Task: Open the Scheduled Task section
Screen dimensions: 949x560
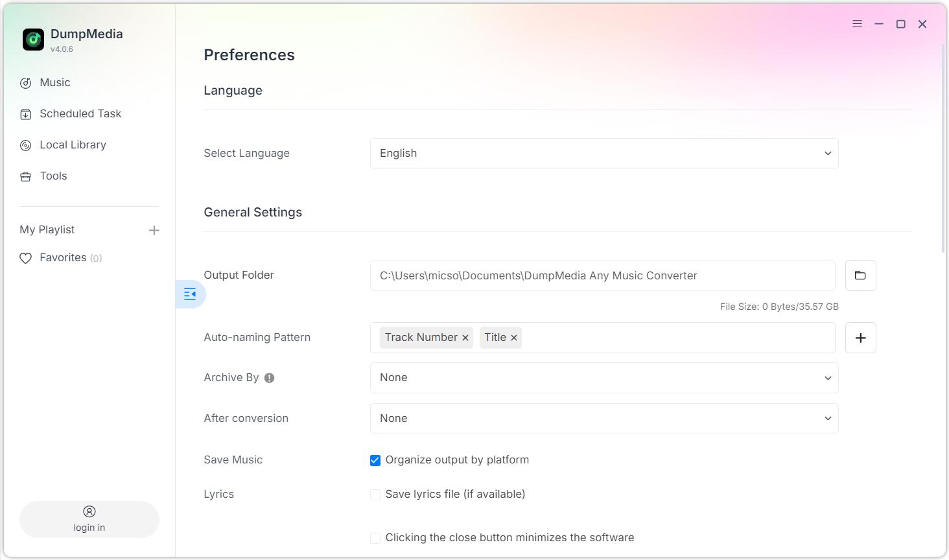Action: (80, 113)
